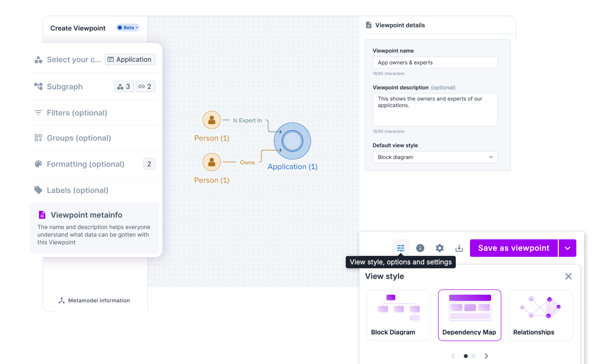Image resolution: width=597 pixels, height=364 pixels.
Task: Click the info icon in the toolbar
Action: (x=420, y=248)
